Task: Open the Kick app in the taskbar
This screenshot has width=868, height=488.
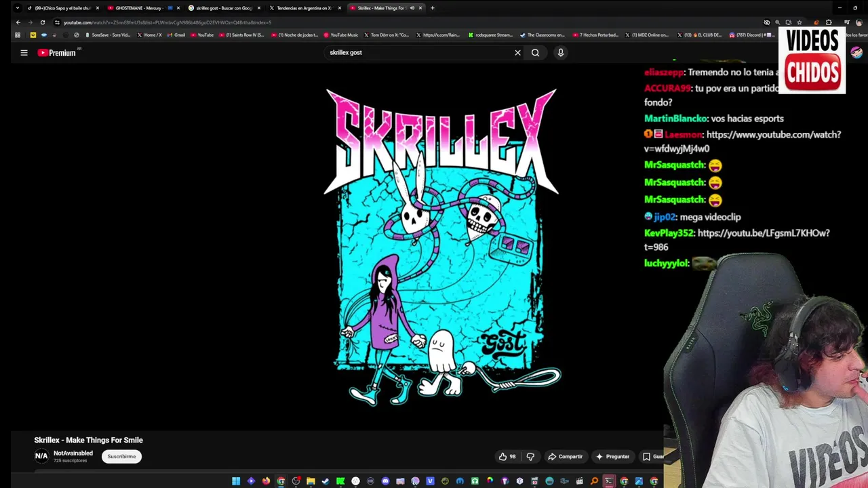Action: click(340, 481)
